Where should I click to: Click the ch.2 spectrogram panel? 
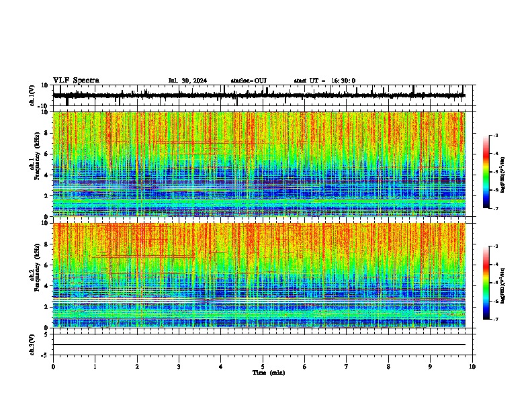pyautogui.click(x=259, y=275)
